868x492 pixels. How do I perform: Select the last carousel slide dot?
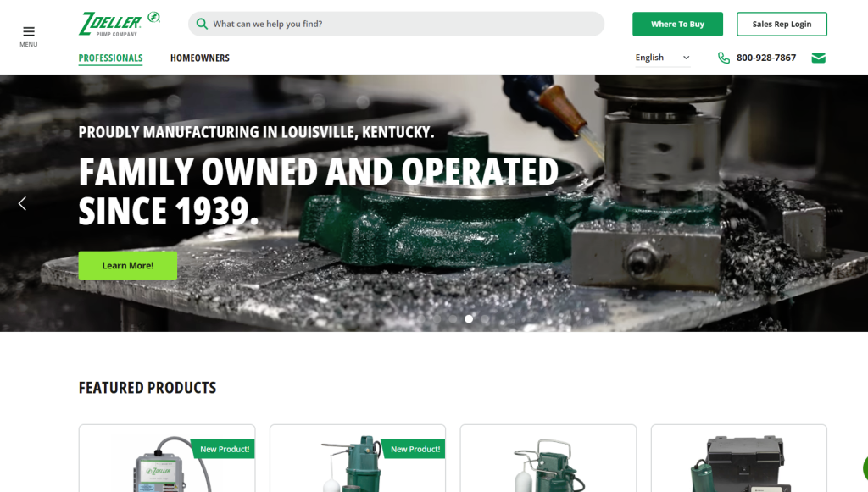(x=485, y=319)
